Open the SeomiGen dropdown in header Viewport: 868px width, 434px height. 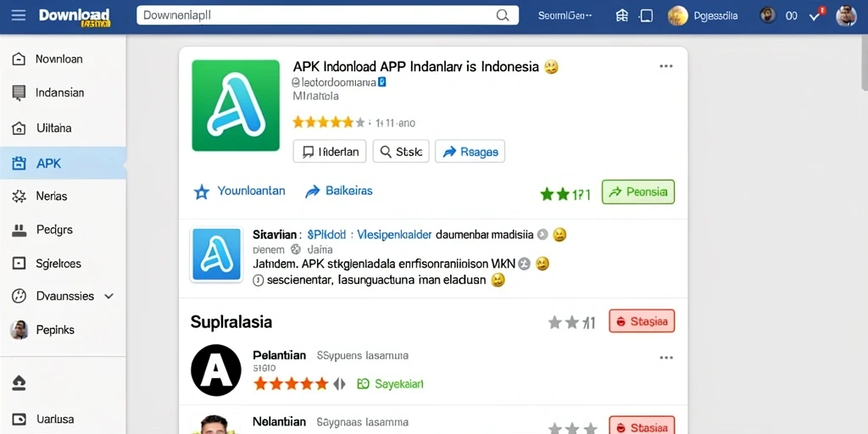point(565,16)
